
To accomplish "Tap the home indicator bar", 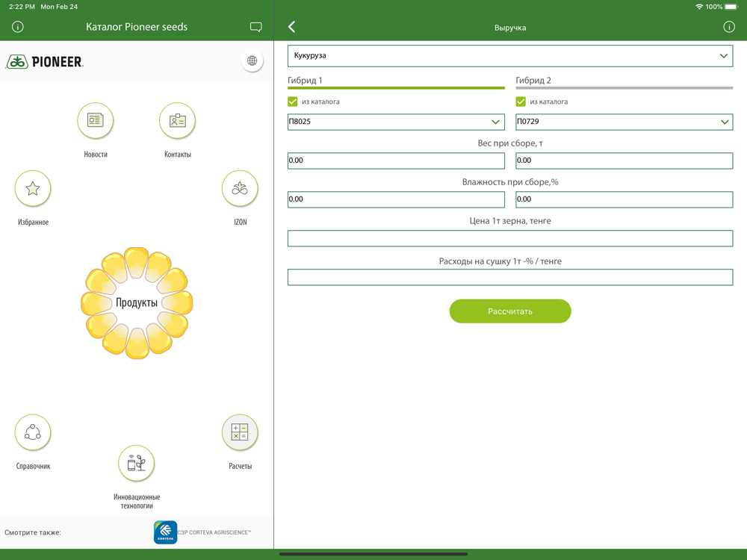I will 373,554.
